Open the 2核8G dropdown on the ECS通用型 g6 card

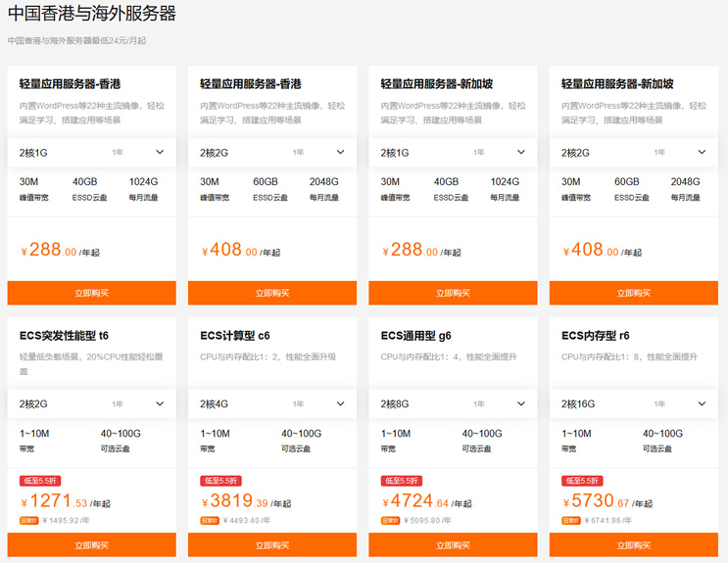(x=453, y=403)
